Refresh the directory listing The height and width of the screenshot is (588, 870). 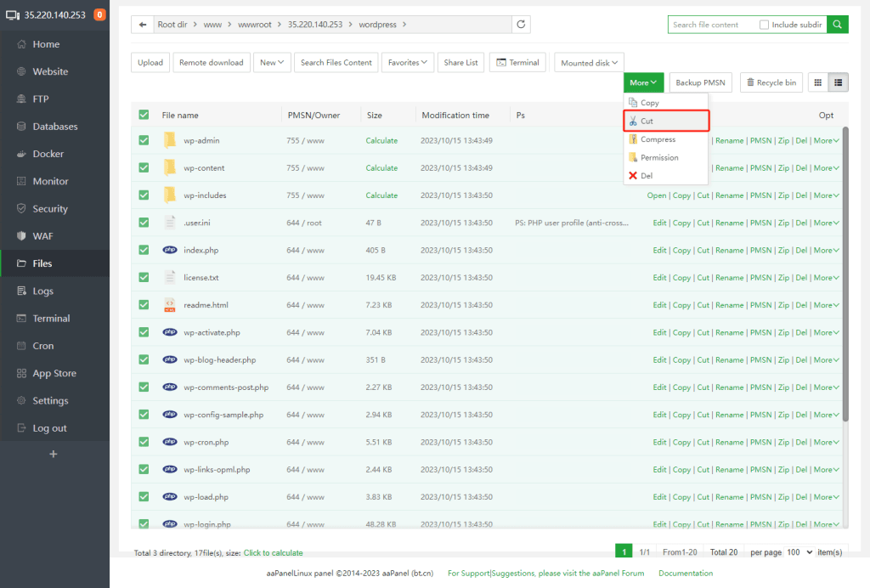point(521,25)
